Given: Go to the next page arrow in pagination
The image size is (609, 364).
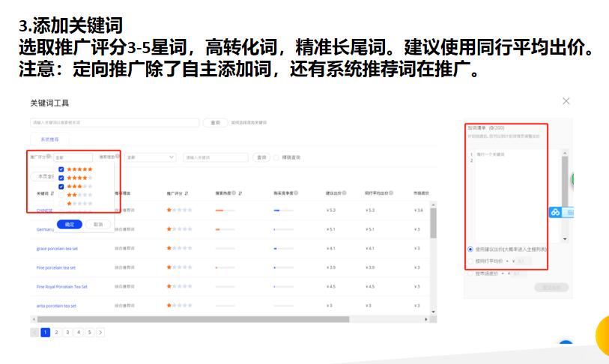Looking at the screenshot, I should click(100, 332).
